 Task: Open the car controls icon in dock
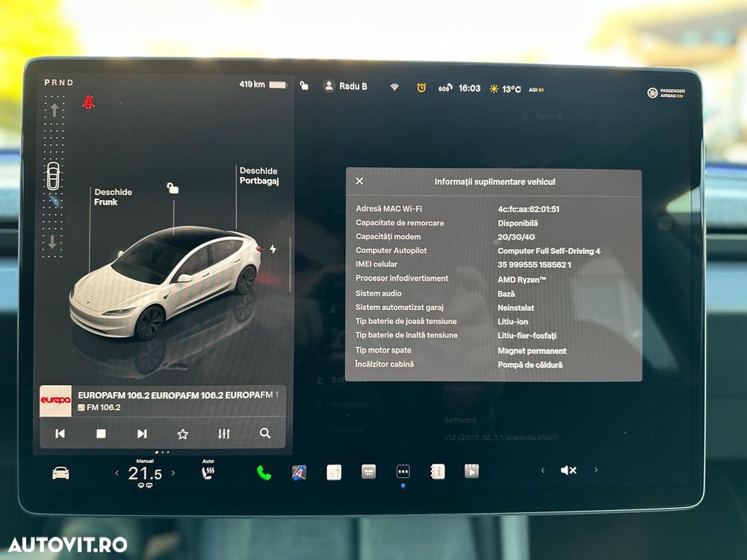[x=61, y=473]
